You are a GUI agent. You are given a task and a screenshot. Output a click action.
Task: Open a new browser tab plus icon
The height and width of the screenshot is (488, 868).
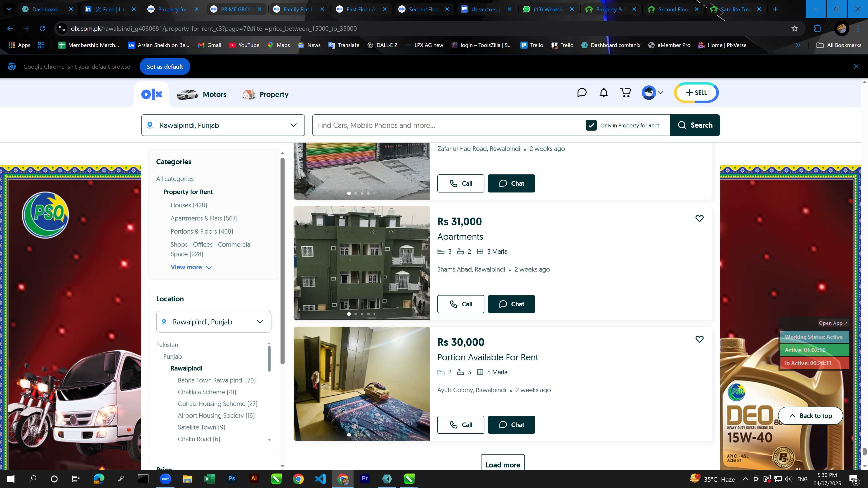pos(775,9)
